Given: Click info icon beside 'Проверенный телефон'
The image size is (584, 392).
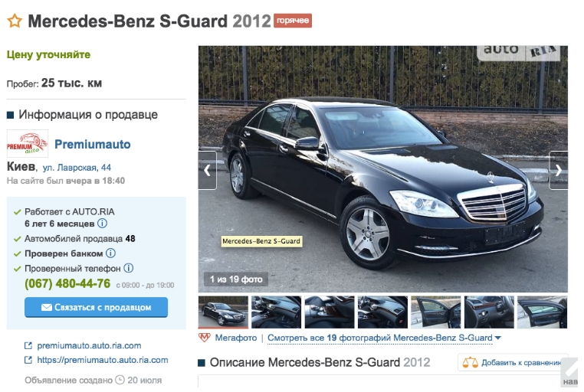Looking at the screenshot, I should pos(129,268).
